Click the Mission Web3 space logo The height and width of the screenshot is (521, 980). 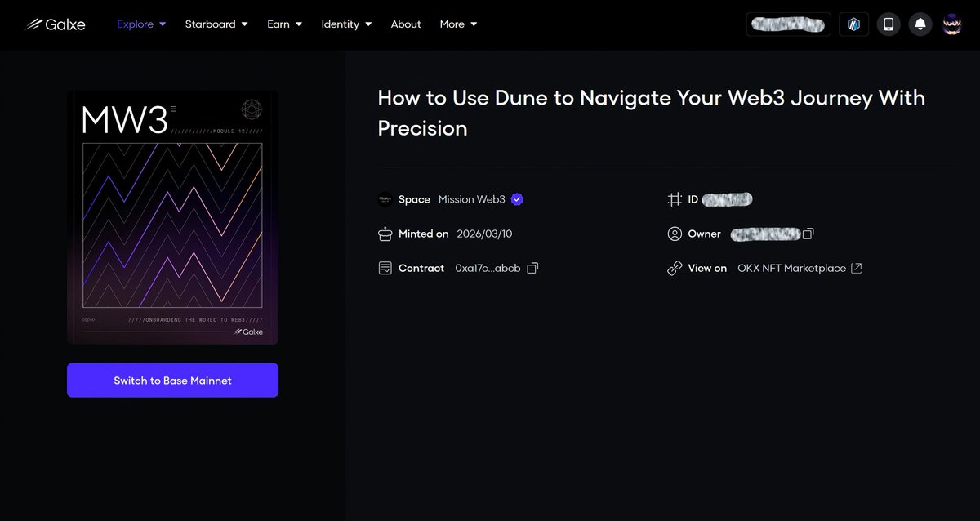[x=385, y=199]
